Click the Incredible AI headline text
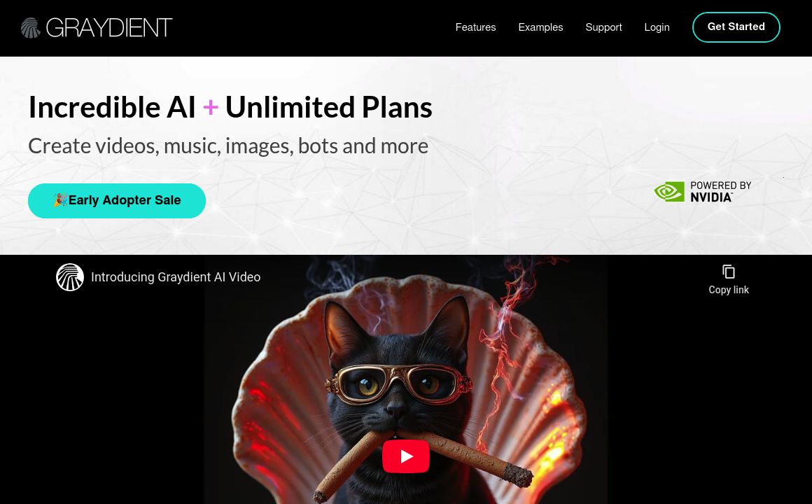The image size is (812, 504). (112, 107)
